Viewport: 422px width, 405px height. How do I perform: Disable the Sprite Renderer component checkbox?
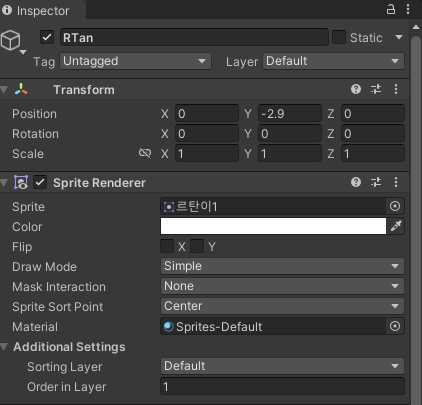(x=40, y=182)
